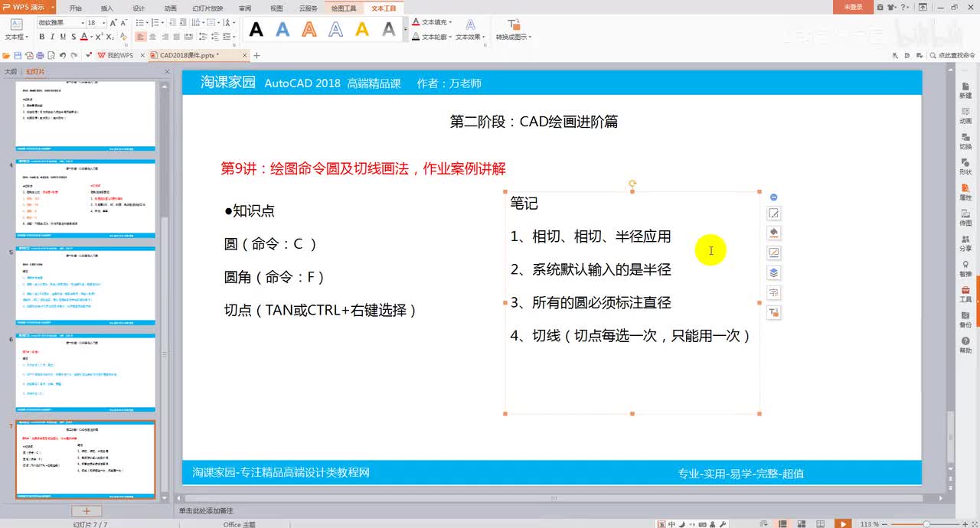Click the undo arrow
The width and height of the screenshot is (980, 528).
(x=63, y=55)
